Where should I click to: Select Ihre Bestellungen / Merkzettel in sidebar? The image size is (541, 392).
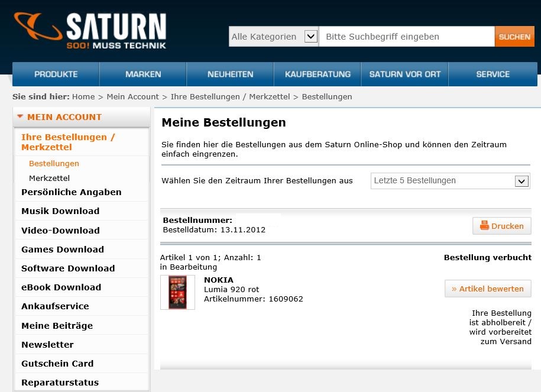(x=68, y=142)
